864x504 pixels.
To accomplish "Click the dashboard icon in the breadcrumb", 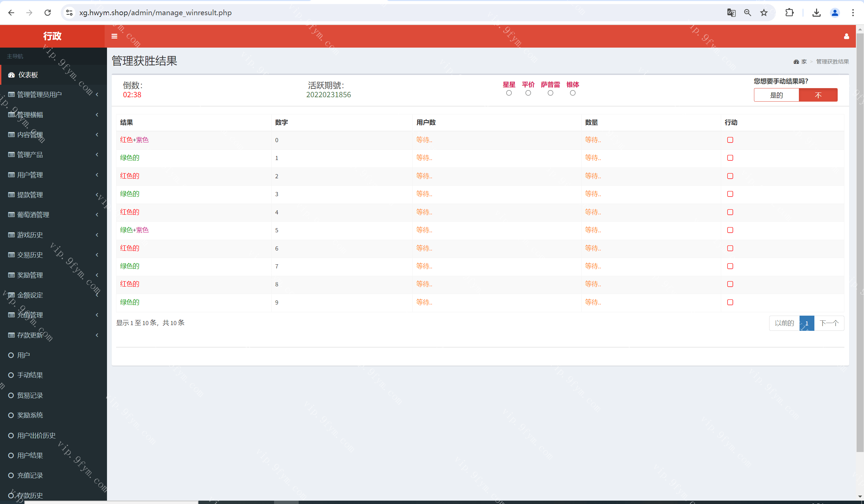I will (796, 62).
